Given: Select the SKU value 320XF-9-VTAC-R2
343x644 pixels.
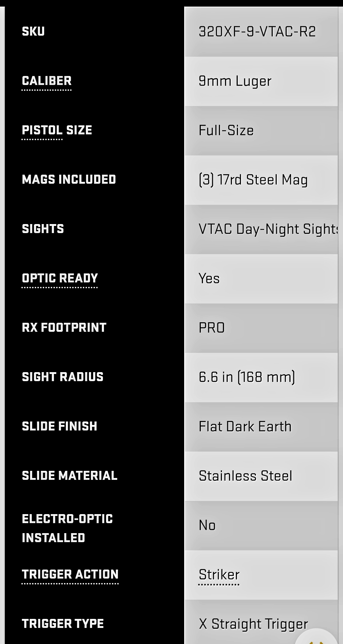Looking at the screenshot, I should click(257, 32).
